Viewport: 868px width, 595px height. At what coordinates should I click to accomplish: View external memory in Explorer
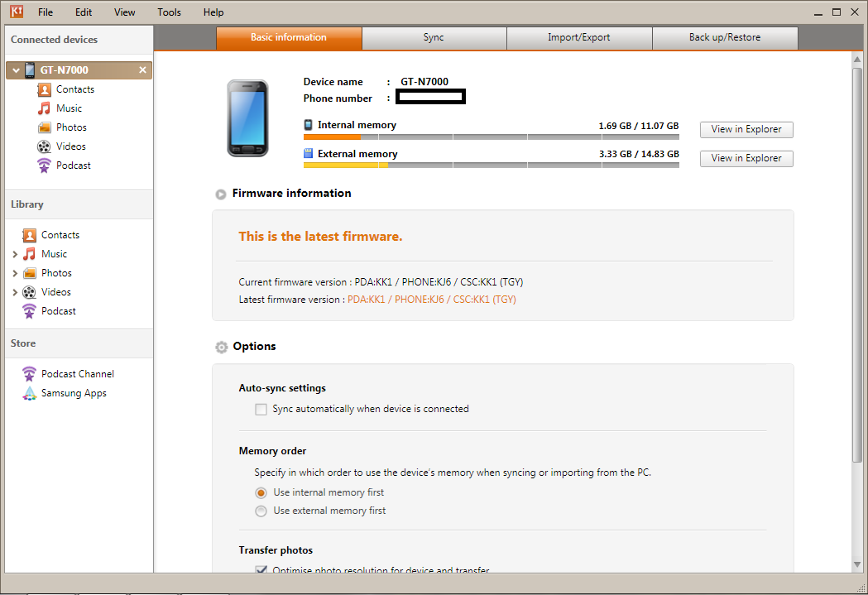tap(746, 158)
